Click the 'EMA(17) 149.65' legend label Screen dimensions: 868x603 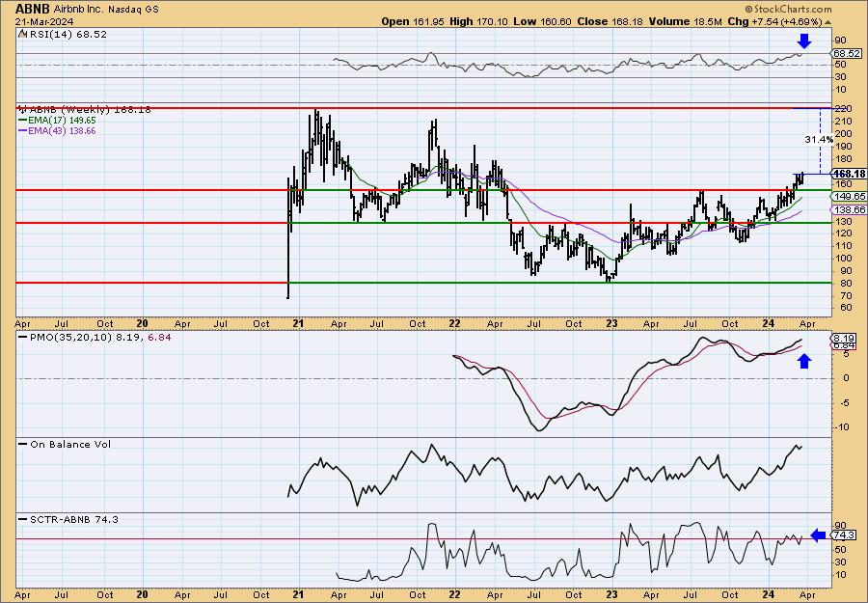coord(62,121)
